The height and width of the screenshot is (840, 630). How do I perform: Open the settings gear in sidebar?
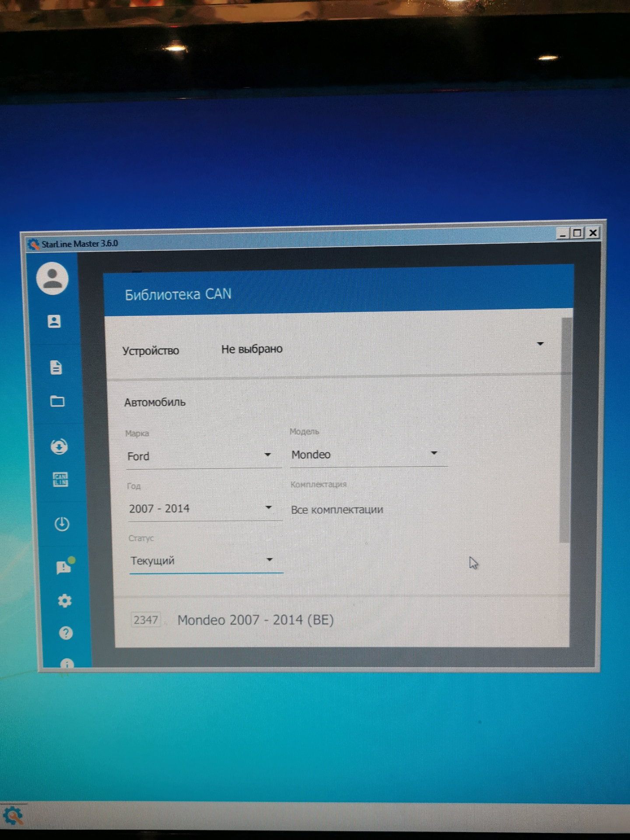coord(65,601)
